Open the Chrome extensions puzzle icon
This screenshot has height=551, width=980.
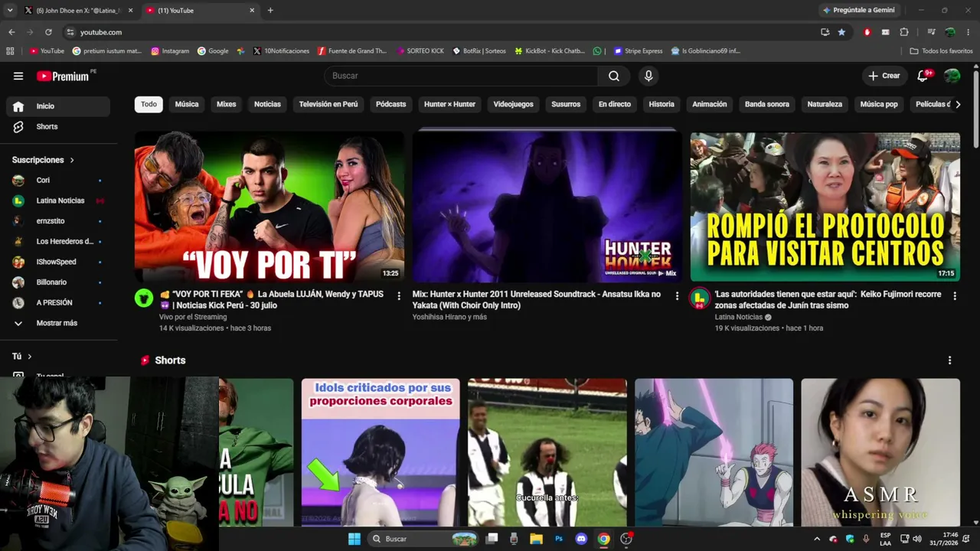(904, 32)
